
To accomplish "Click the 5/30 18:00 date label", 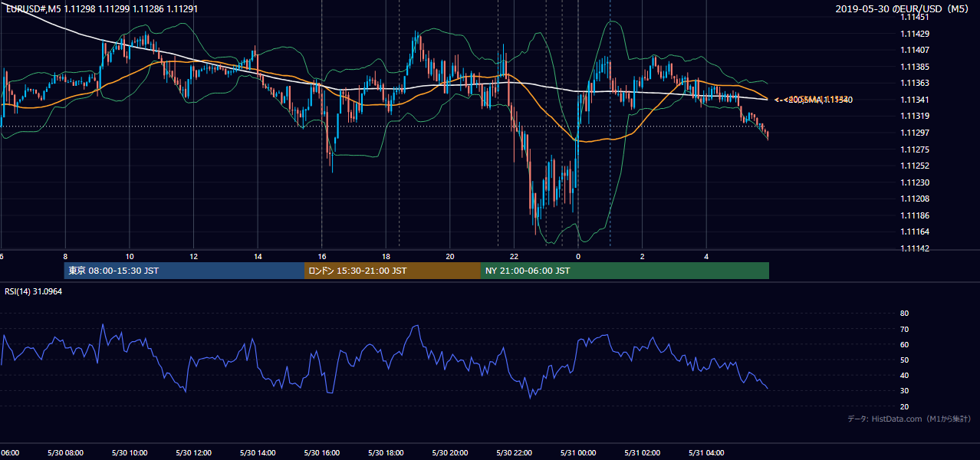I will [x=386, y=453].
